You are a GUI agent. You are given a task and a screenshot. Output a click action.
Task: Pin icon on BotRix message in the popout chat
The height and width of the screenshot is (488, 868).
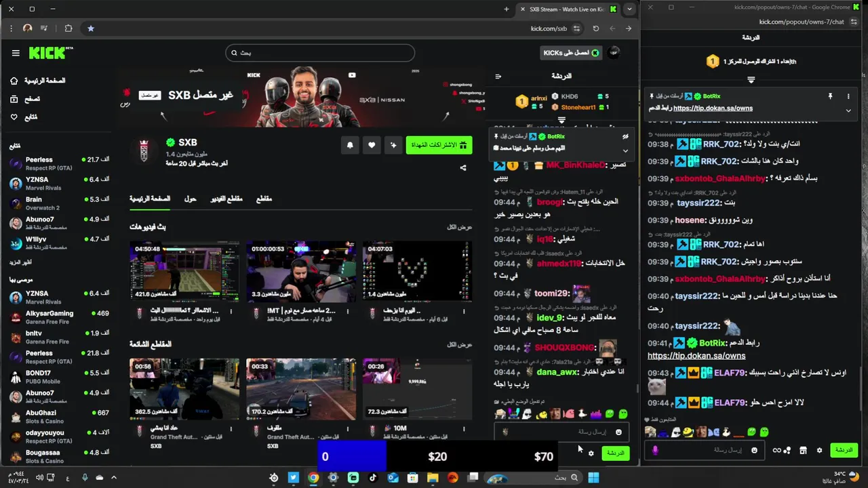(830, 97)
